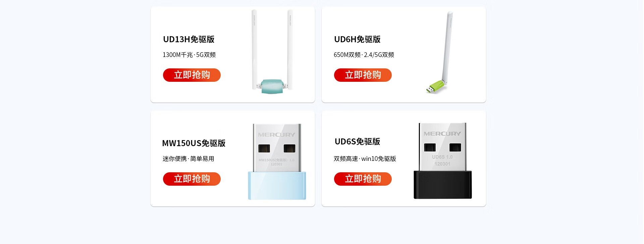
Task: Open the blue MW150US mini adapter image
Action: click(x=277, y=162)
